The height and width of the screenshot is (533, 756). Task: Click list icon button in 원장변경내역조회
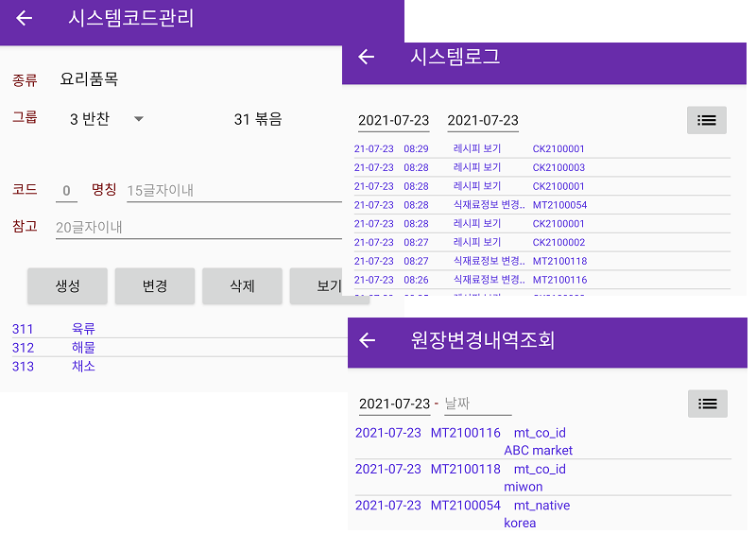pos(707,404)
